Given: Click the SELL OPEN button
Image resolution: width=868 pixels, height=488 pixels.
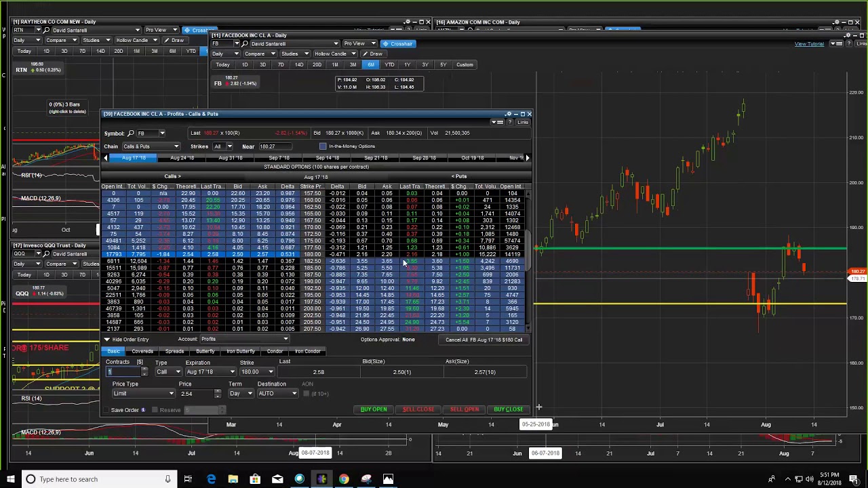Looking at the screenshot, I should (x=464, y=409).
